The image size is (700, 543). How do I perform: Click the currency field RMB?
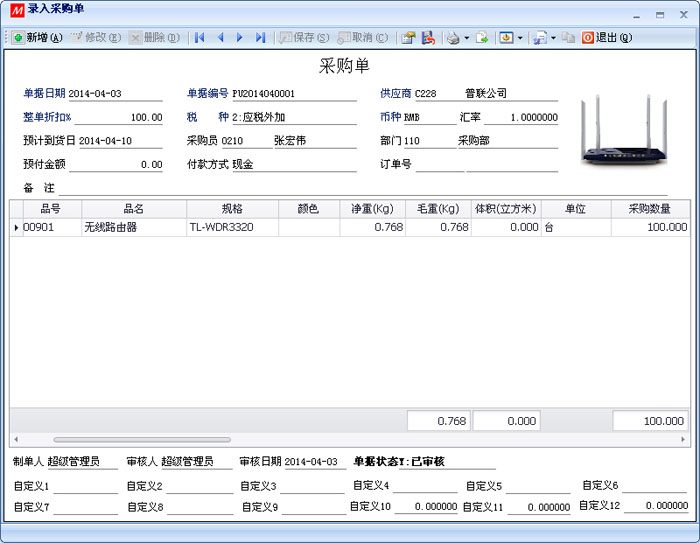[x=430, y=117]
